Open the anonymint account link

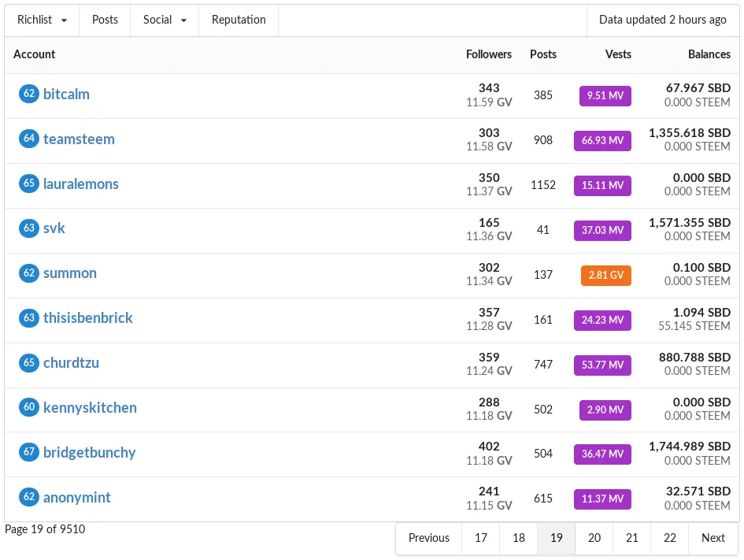click(76, 497)
